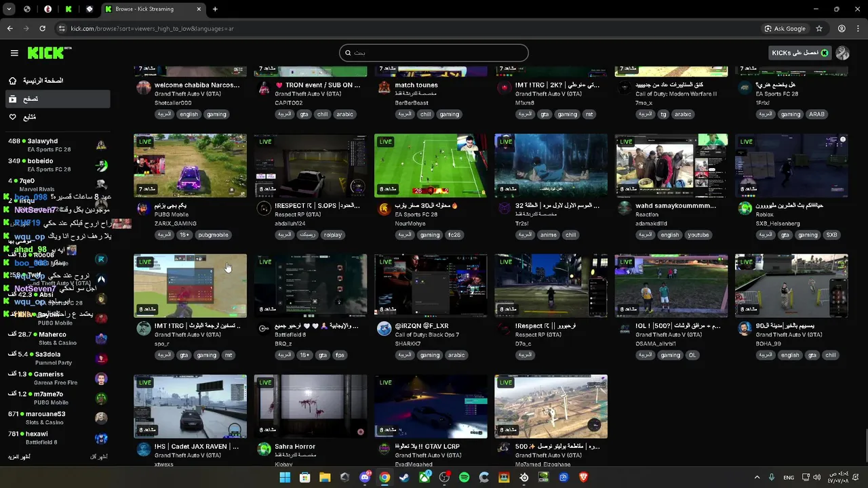Open SHARKK7 stream thumbnail

coord(431,285)
